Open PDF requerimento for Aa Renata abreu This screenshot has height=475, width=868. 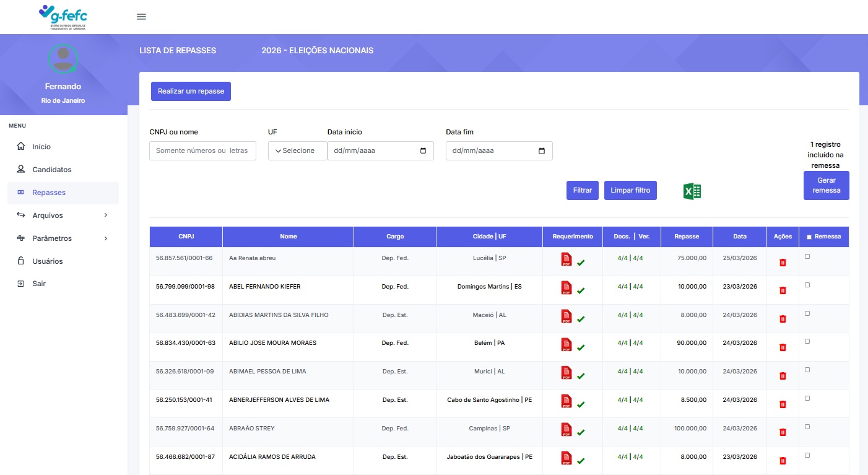coord(566,259)
